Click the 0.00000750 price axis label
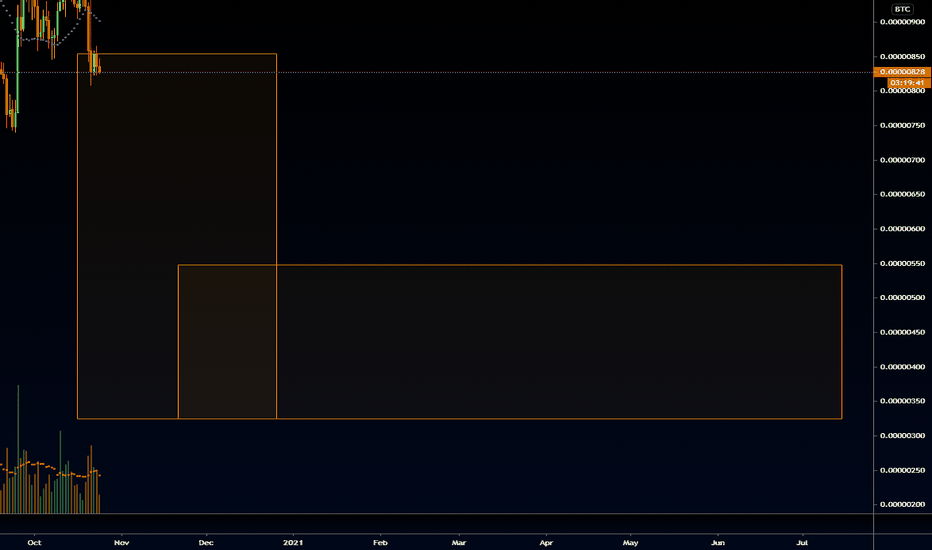This screenshot has height=550, width=932. pos(902,125)
